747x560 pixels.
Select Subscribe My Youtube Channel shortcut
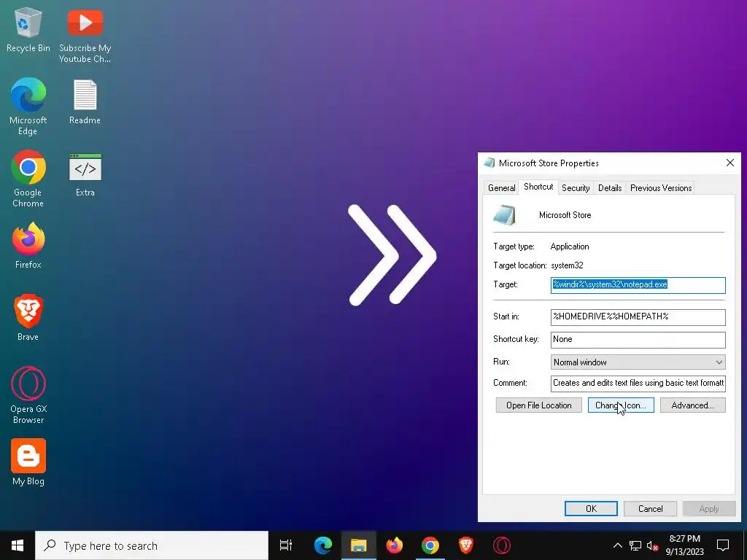[85, 36]
